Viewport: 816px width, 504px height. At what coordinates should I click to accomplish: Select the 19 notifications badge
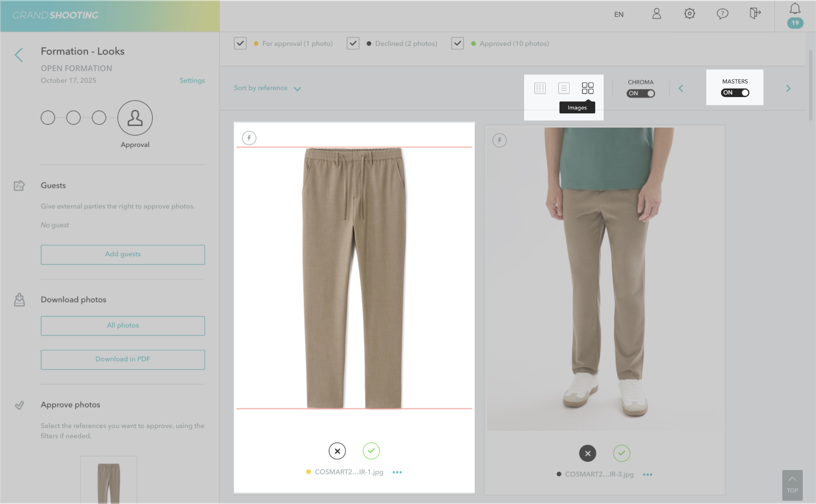pyautogui.click(x=795, y=23)
